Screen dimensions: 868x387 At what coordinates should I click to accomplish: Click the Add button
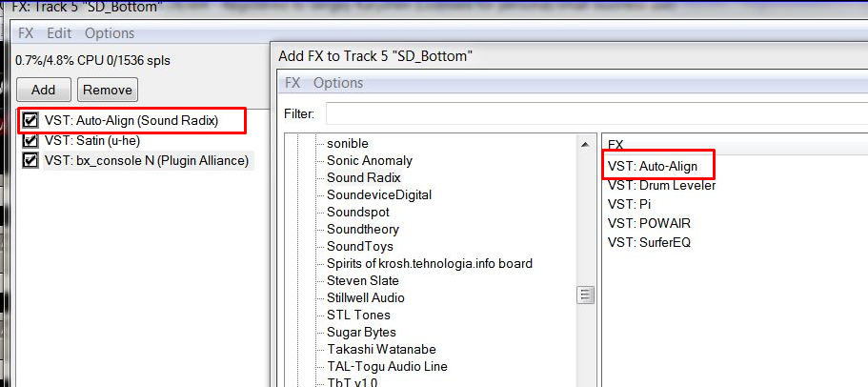[43, 91]
